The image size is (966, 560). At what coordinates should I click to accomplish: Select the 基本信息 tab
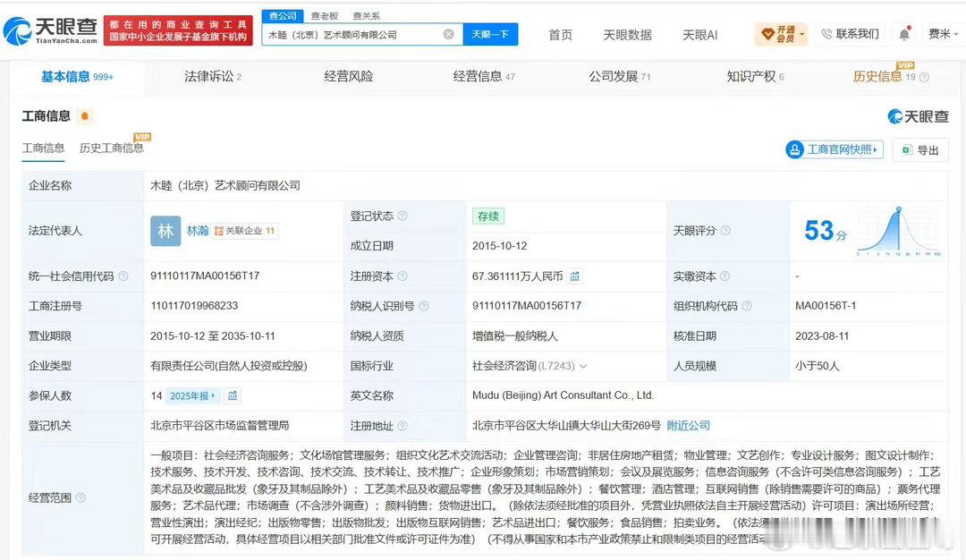coord(77,77)
